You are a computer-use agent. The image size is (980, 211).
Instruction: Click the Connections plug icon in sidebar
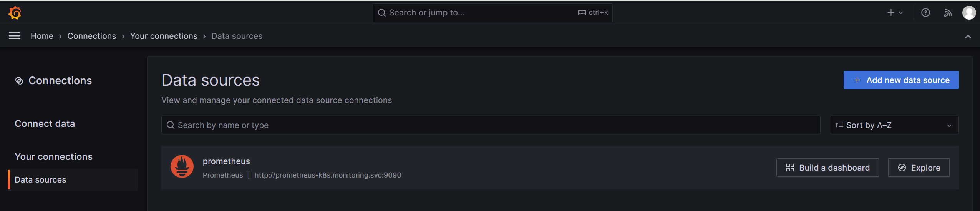pos(19,81)
